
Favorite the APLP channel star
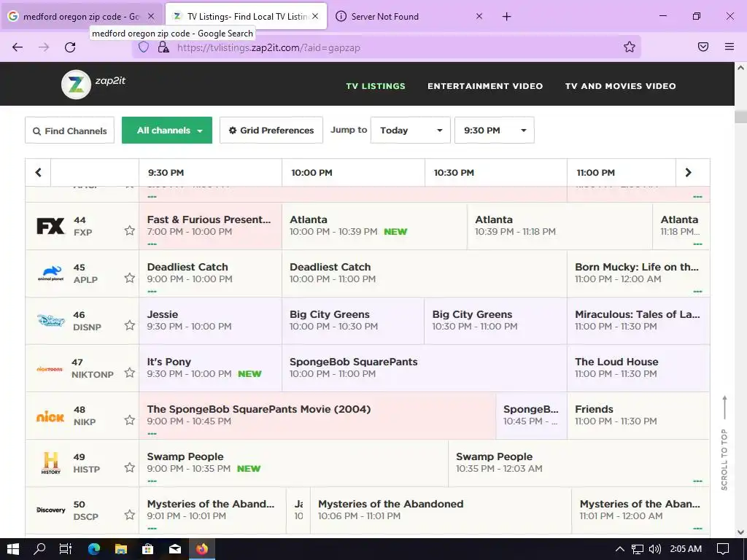[130, 278]
